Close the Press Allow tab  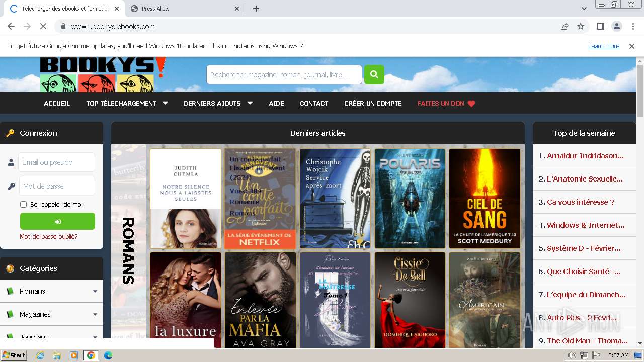(x=237, y=9)
